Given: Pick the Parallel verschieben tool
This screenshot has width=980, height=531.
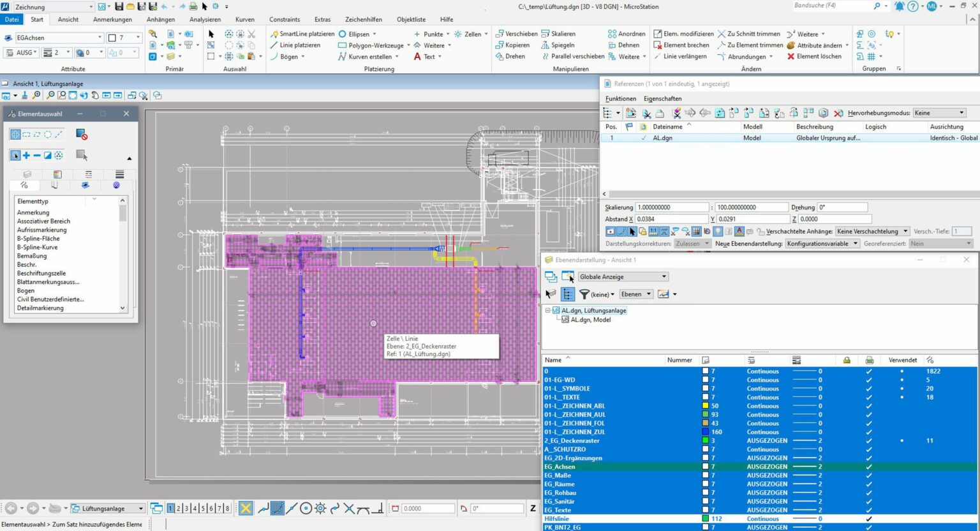Looking at the screenshot, I should (572, 56).
